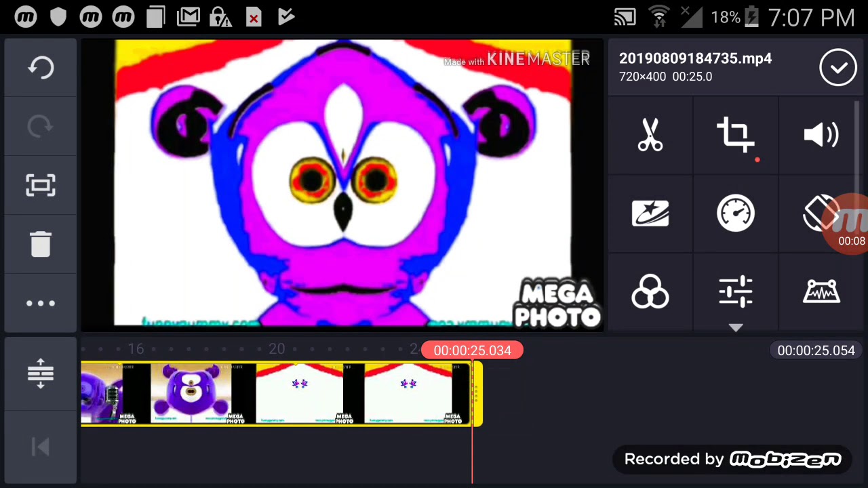
Task: Click timeline ruler mark 16
Action: coord(136,349)
